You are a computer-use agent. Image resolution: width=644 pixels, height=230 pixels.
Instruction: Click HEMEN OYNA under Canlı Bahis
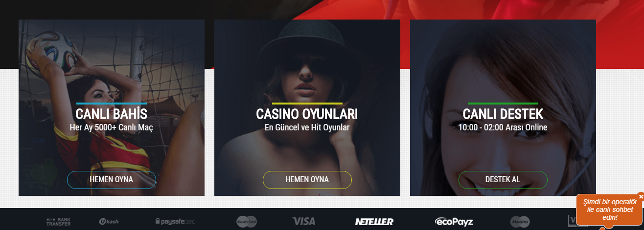pyautogui.click(x=112, y=180)
